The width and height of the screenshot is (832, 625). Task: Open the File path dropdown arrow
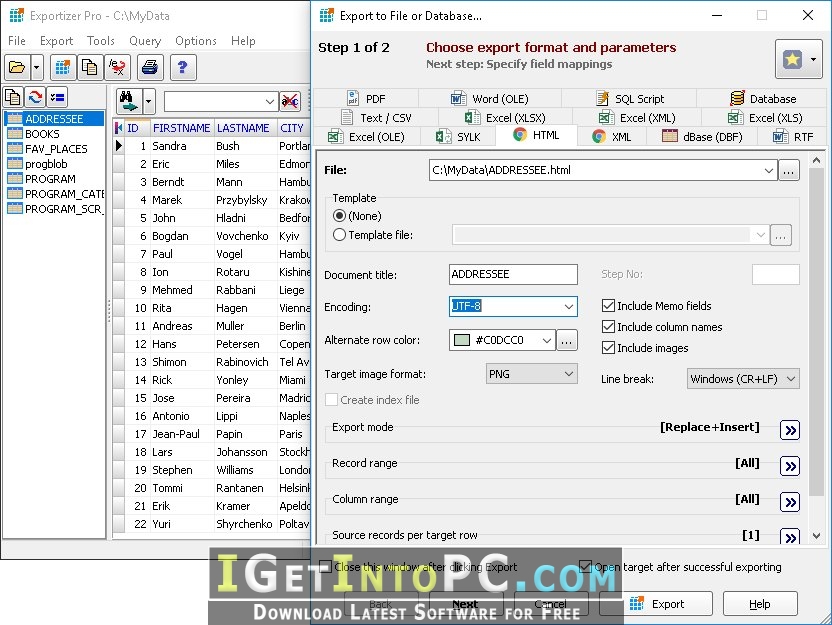[x=768, y=170]
